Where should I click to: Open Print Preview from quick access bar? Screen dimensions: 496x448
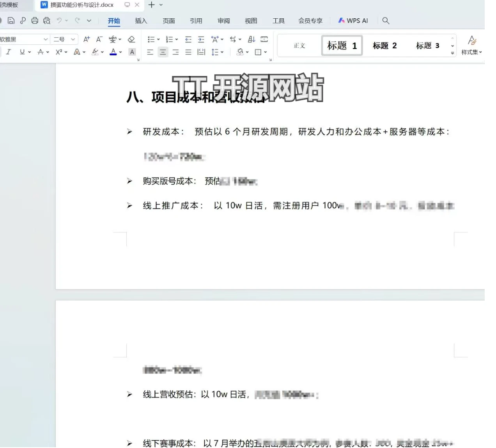click(47, 21)
